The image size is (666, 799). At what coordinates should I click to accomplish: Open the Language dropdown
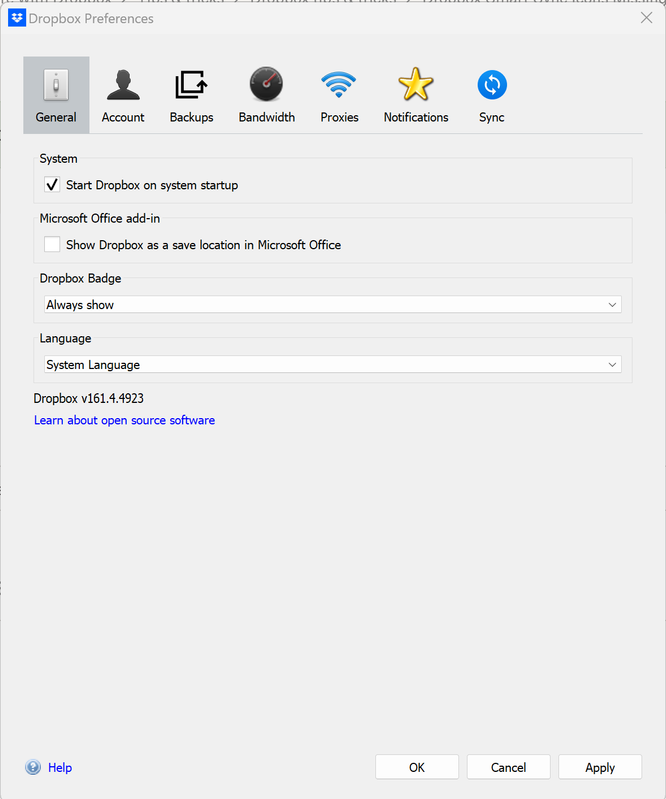[x=333, y=365]
